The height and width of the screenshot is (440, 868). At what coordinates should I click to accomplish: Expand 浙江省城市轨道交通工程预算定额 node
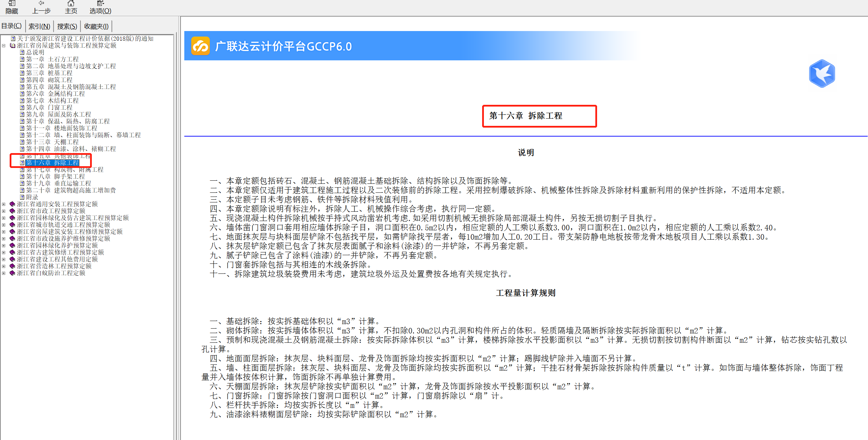pos(3,225)
